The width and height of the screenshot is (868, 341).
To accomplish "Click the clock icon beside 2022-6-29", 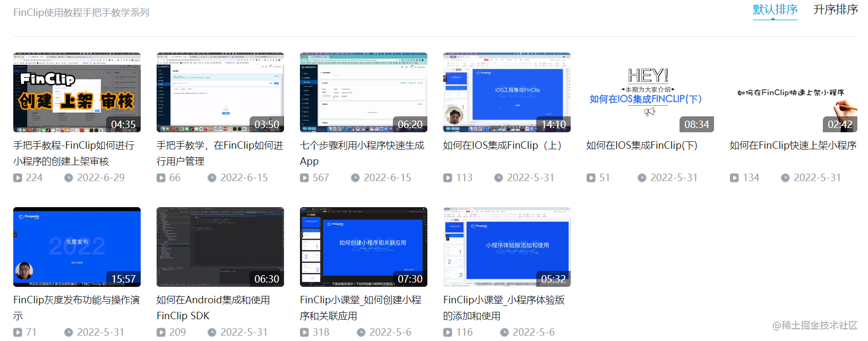I will click(68, 178).
